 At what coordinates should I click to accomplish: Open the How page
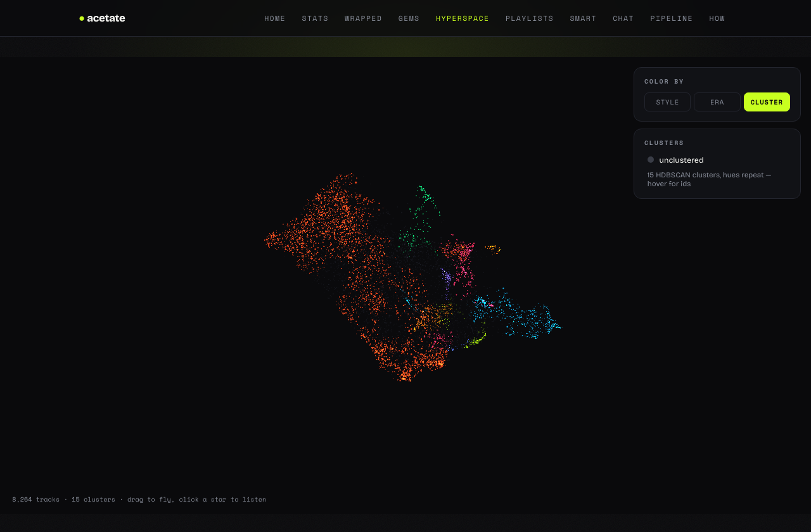(717, 18)
